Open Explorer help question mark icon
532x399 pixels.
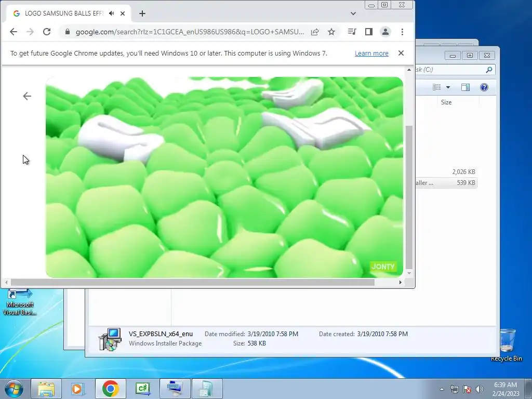pyautogui.click(x=484, y=87)
